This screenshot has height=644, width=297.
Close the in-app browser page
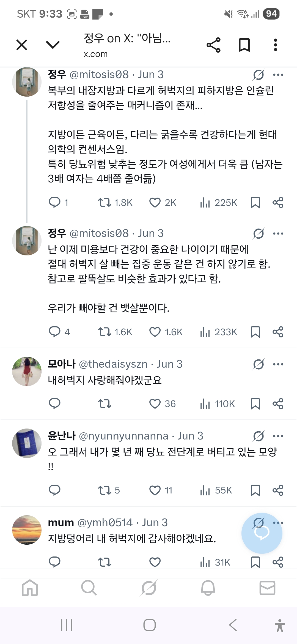[x=22, y=45]
